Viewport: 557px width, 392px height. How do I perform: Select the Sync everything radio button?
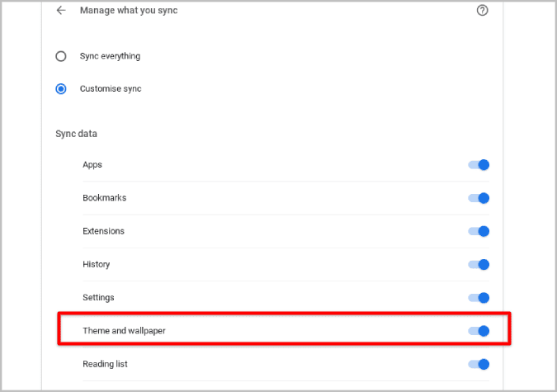point(61,56)
